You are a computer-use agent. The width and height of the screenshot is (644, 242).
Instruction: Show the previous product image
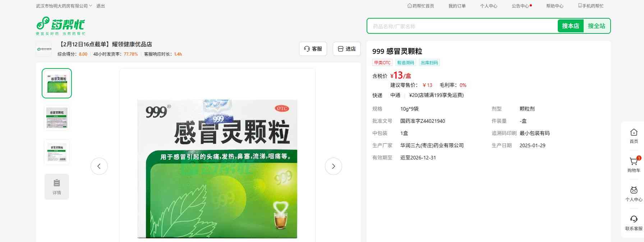pyautogui.click(x=99, y=166)
